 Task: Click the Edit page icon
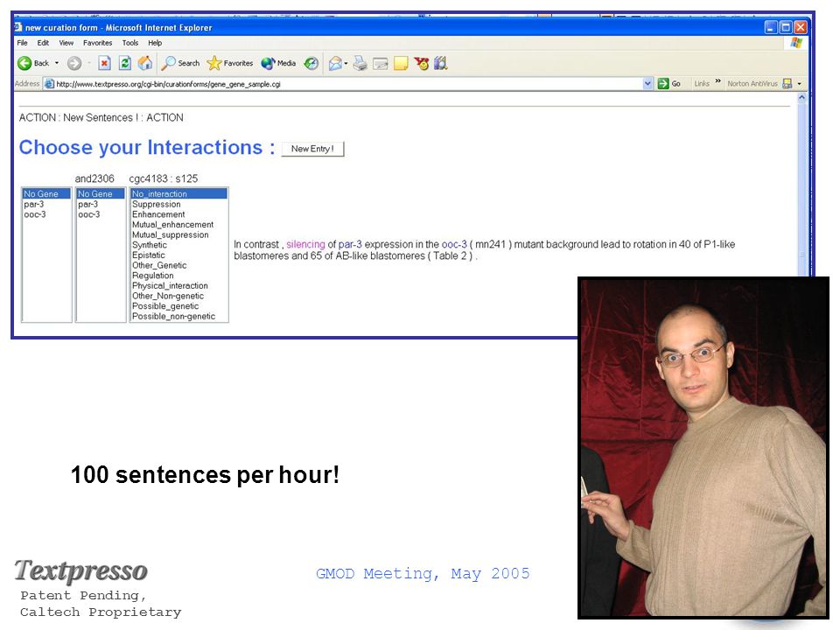(381, 64)
